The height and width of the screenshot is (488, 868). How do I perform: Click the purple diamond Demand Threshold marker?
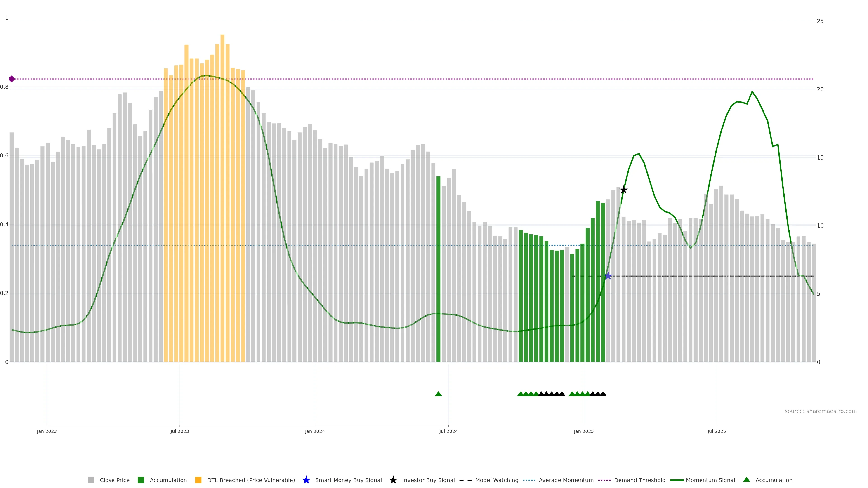pos(12,79)
